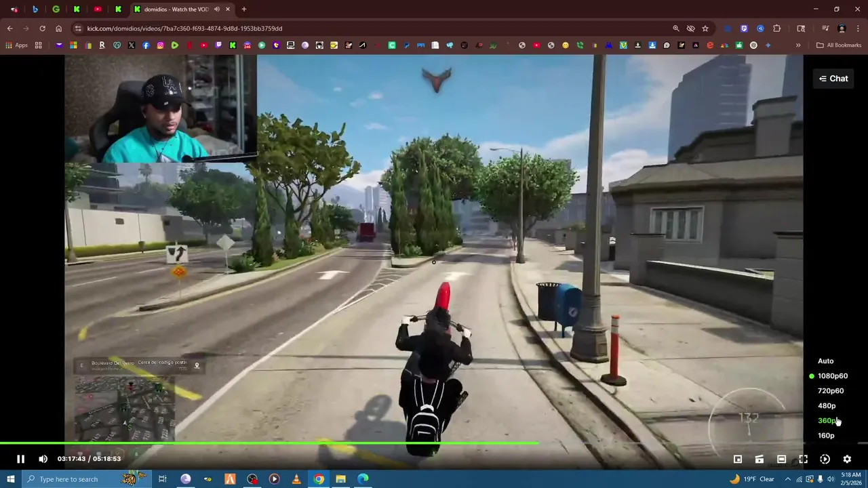Open the Windows Start menu
Viewport: 868px width, 488px height.
click(10, 479)
